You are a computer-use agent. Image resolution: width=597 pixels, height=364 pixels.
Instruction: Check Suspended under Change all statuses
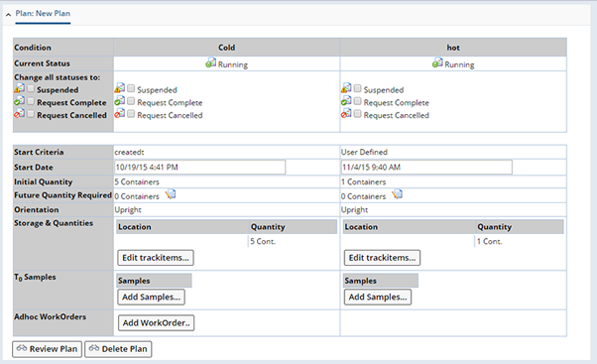click(31, 88)
